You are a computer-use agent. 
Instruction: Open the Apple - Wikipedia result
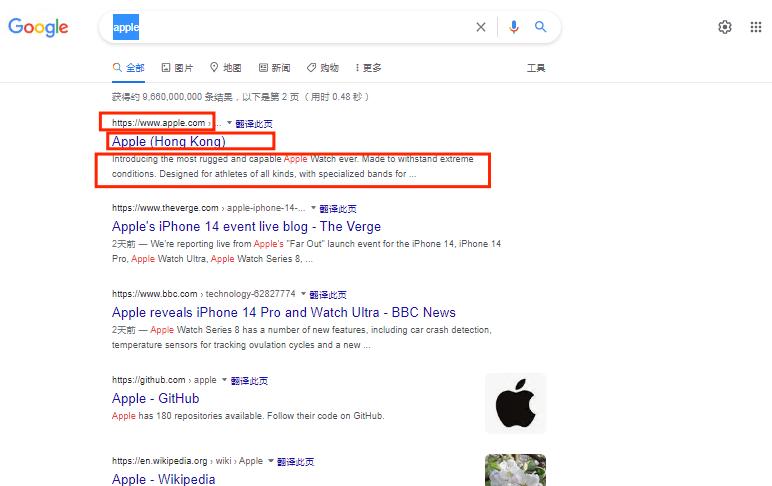[x=163, y=479]
